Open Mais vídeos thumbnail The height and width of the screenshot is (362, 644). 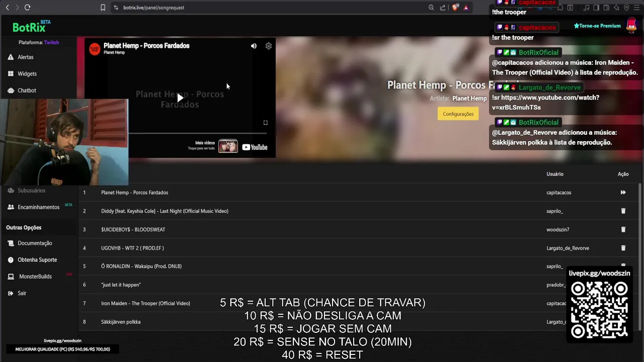tap(228, 146)
